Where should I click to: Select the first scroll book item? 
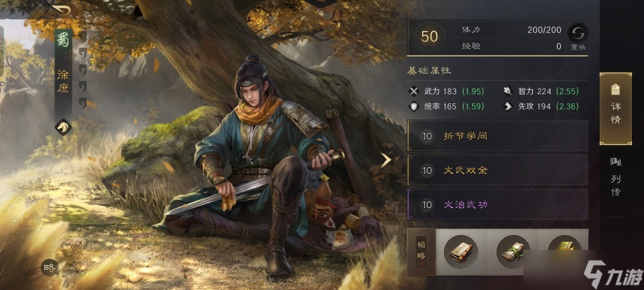point(461,252)
